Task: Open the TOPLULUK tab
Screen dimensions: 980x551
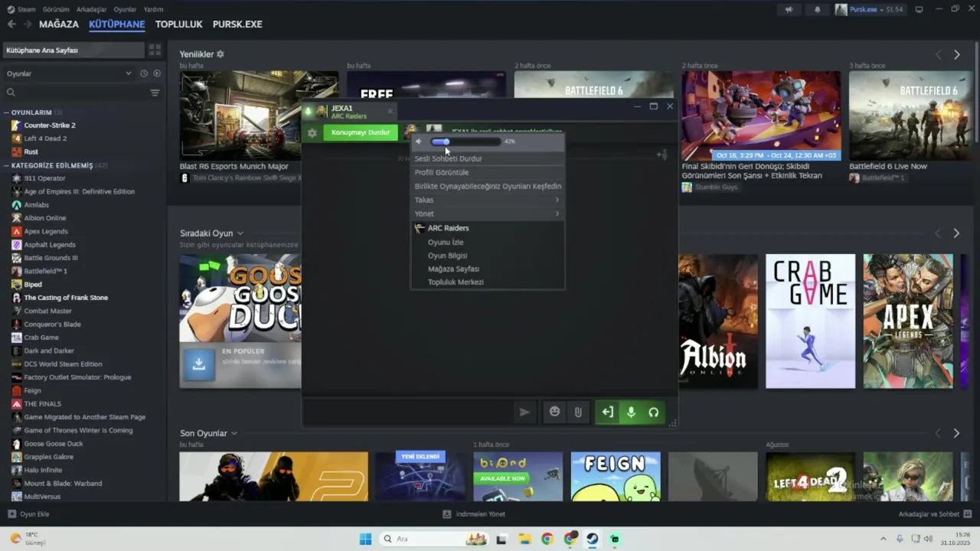Action: 178,24
